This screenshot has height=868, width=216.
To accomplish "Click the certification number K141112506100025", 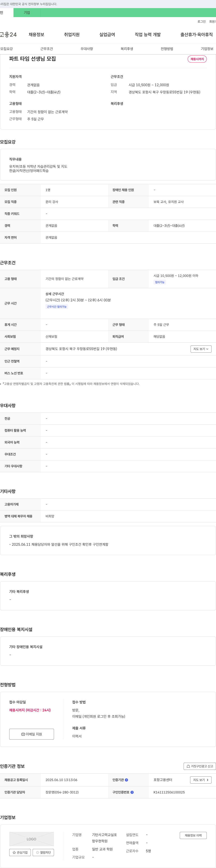I will (169, 792).
